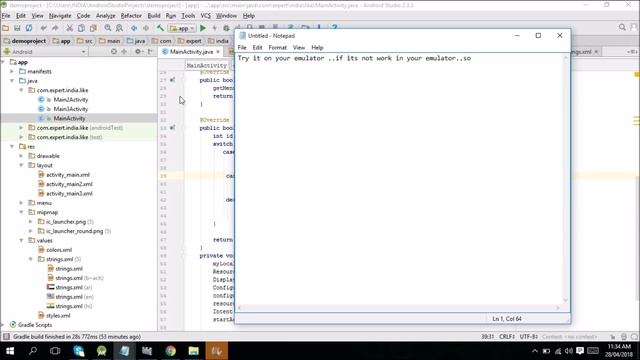Run the app with green play button
Viewport: 640px width, 360px height.
click(x=202, y=28)
